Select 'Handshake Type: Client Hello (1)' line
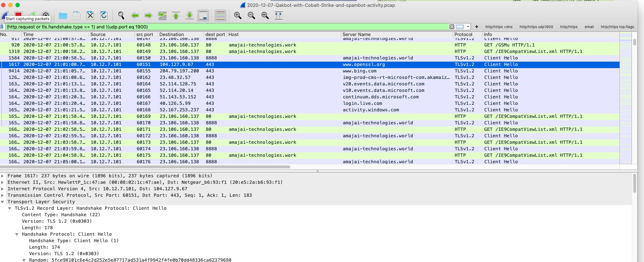Viewport: 644px width, 262px height. [x=74, y=241]
